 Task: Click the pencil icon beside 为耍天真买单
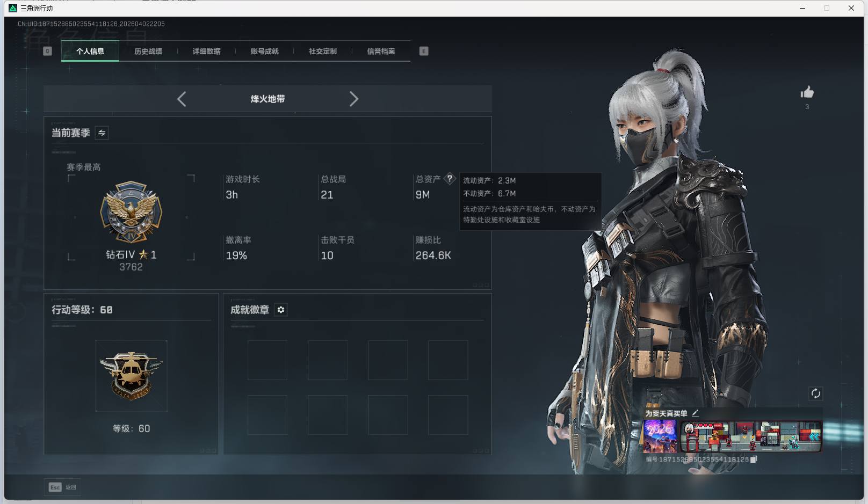click(696, 413)
